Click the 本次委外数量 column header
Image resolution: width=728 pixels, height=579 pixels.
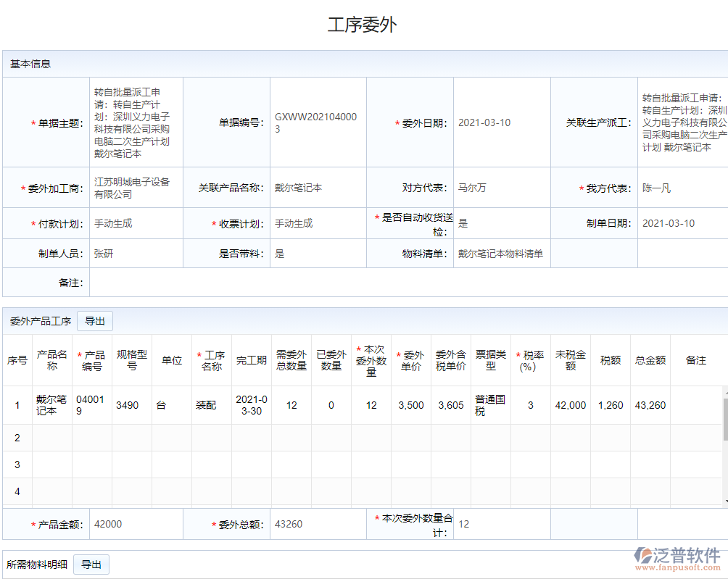[371, 360]
